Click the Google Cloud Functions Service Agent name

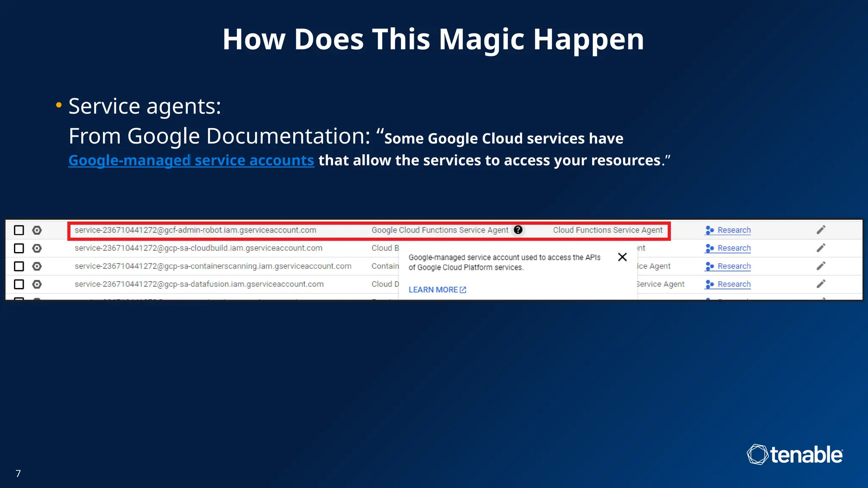[440, 230]
